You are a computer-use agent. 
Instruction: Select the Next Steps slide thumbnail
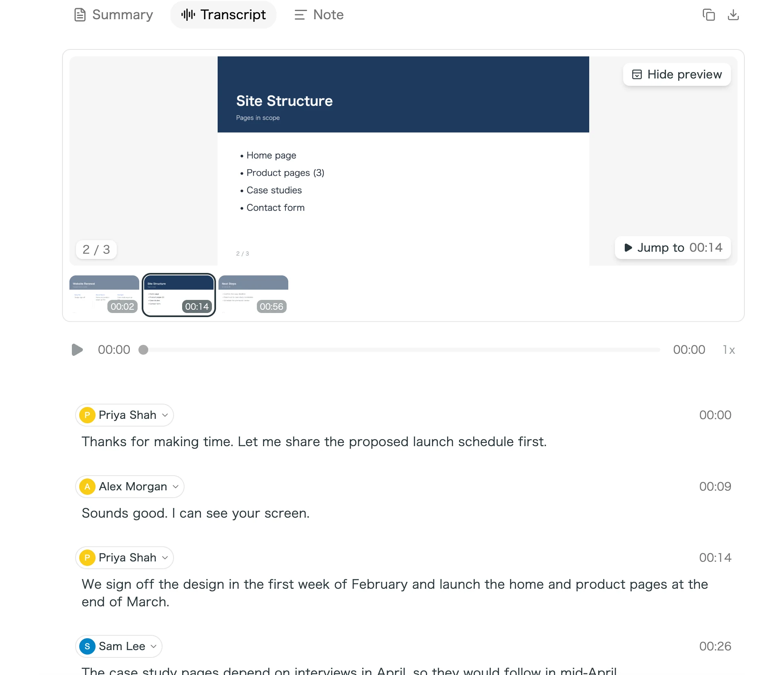(x=253, y=295)
